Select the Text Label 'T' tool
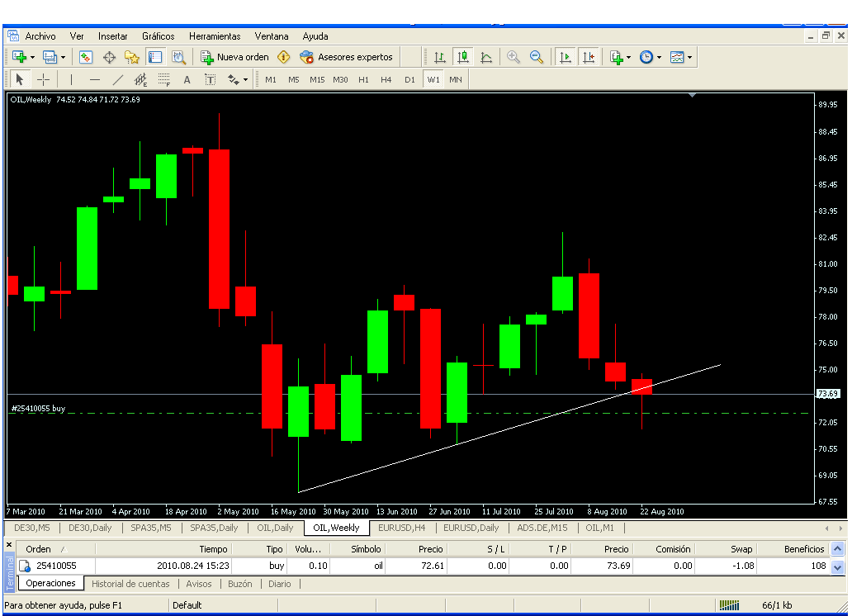Viewport: 852px width, 616px height. click(x=211, y=79)
